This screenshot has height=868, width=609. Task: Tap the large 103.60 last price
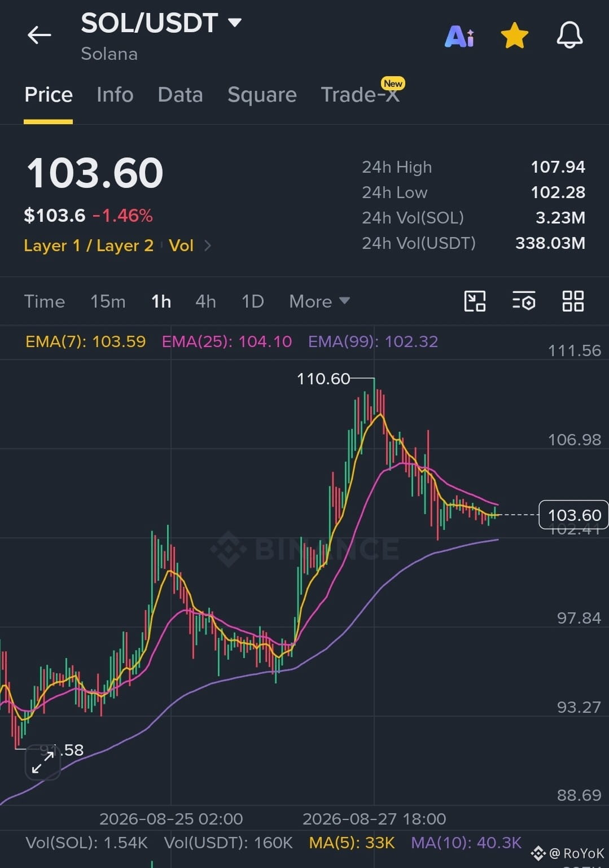pyautogui.click(x=95, y=173)
